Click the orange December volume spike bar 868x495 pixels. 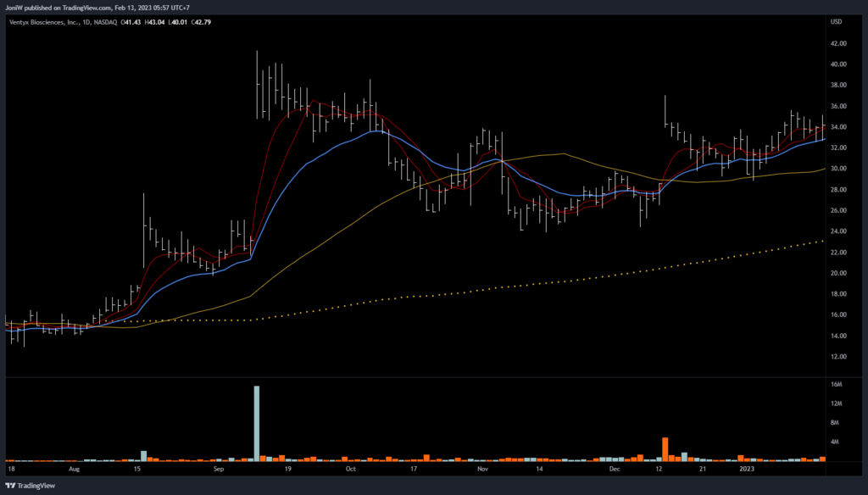click(x=665, y=448)
